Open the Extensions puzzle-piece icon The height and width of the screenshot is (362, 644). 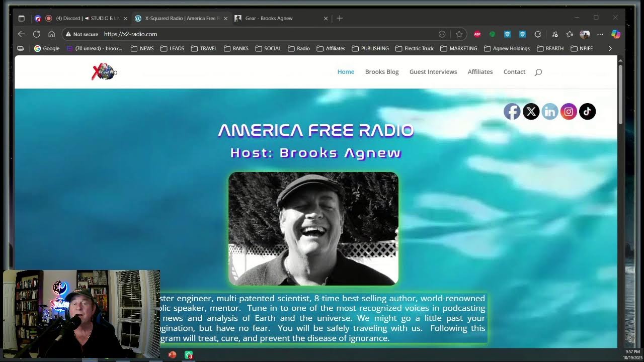538,34
